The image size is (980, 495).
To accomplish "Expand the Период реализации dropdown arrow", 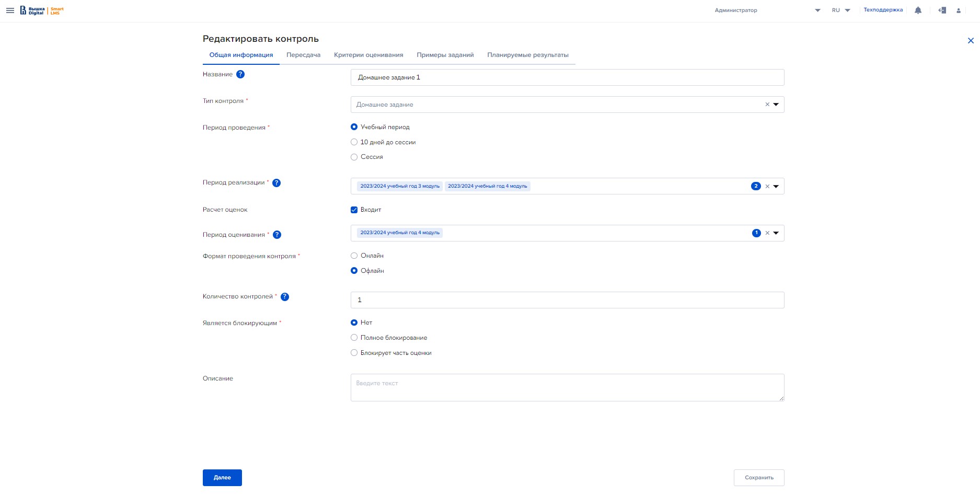I will (776, 186).
